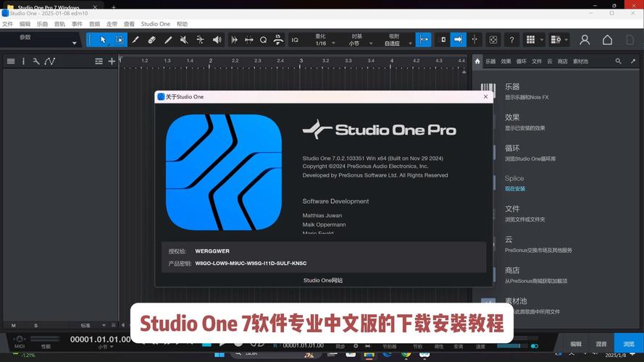Viewport: 644px width, 362px height.
Task: Close the 关于Studio One dialog
Action: [485, 96]
